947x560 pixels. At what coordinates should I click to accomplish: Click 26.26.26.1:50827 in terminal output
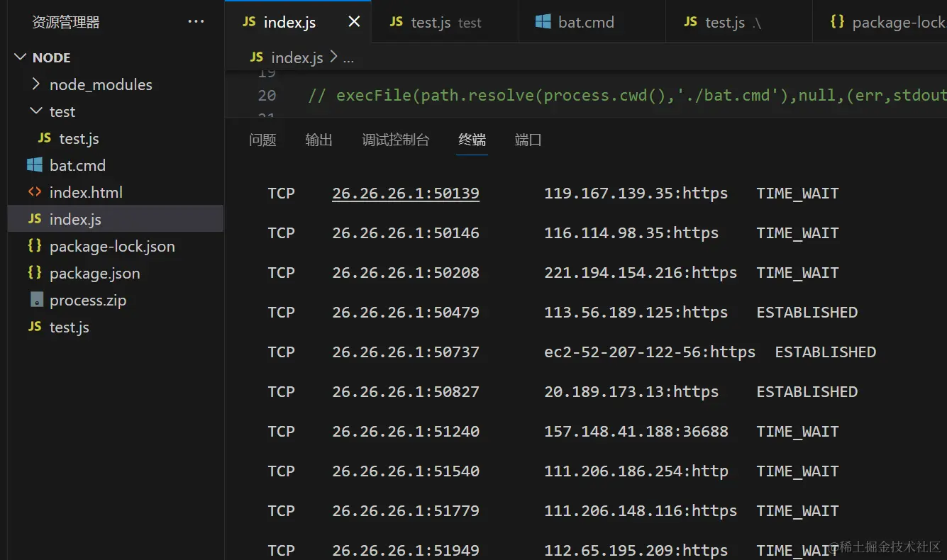pos(406,391)
